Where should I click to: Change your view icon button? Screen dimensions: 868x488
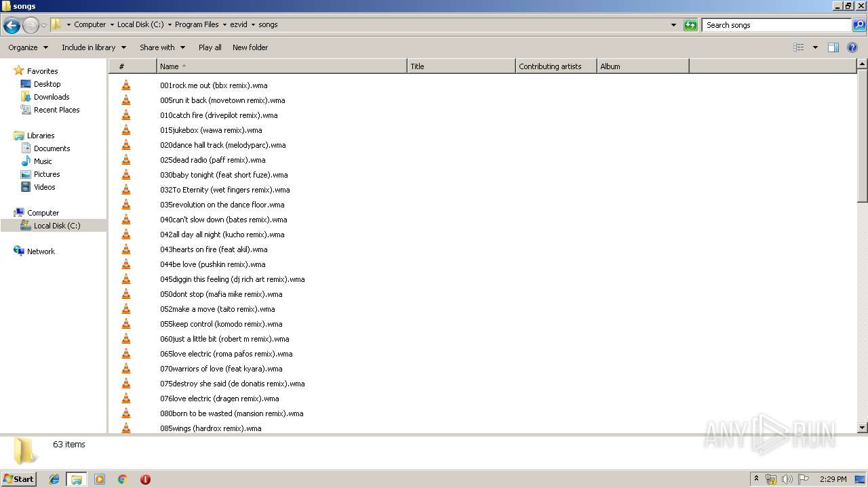point(799,47)
